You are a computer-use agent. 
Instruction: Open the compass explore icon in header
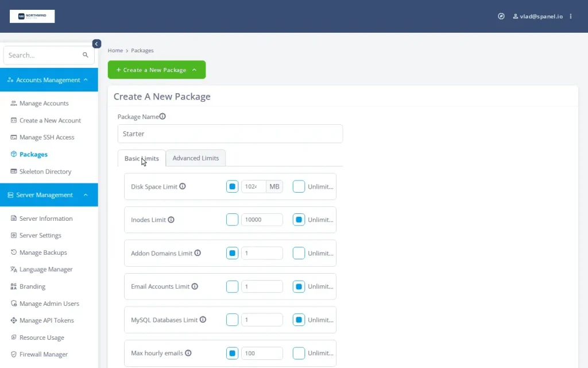[x=501, y=16]
